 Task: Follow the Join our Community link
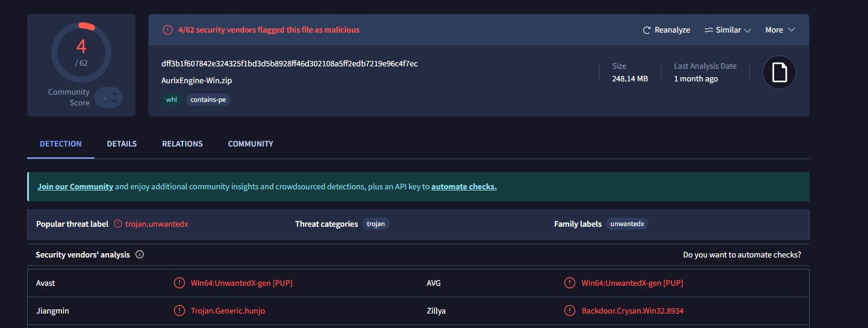pyautogui.click(x=75, y=187)
